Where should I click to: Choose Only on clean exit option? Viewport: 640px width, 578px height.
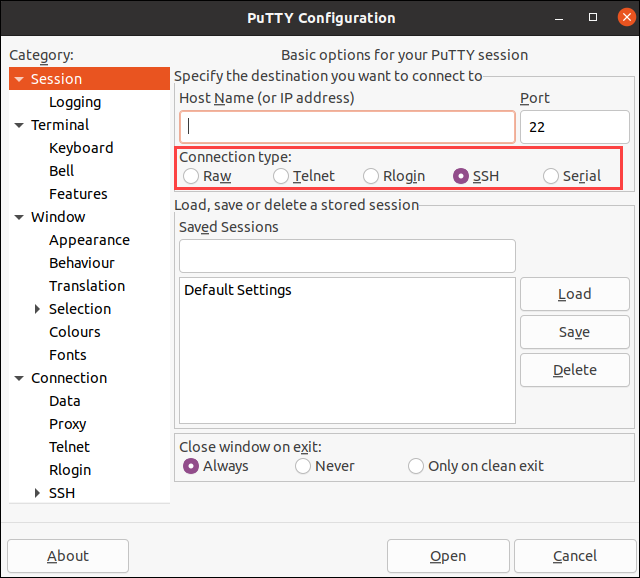click(x=416, y=466)
